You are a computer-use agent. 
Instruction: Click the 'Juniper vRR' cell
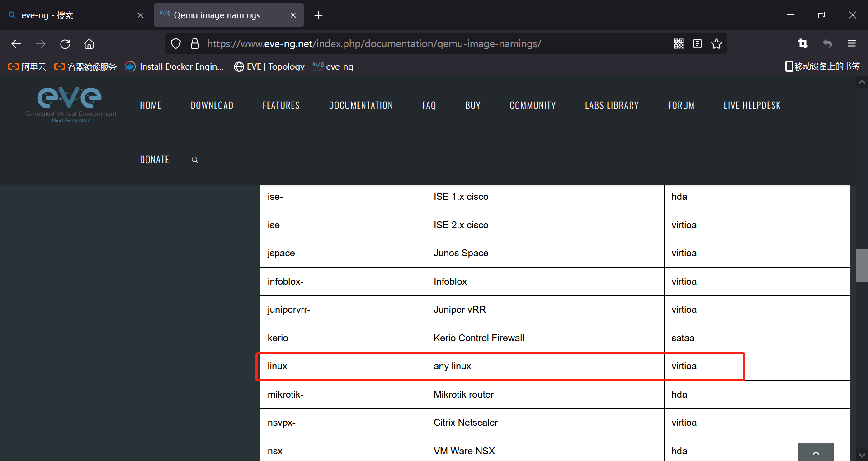pos(545,310)
